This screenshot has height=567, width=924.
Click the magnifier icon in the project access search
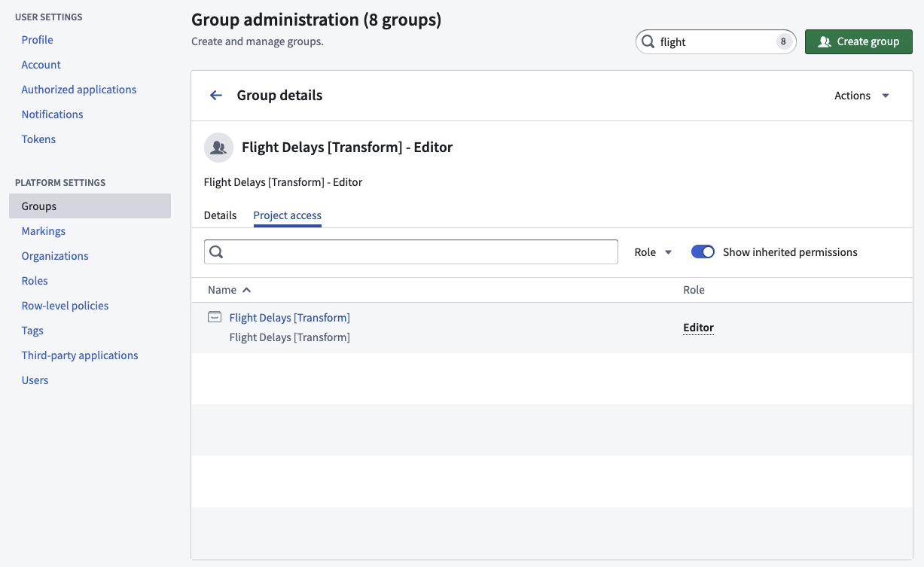point(216,252)
